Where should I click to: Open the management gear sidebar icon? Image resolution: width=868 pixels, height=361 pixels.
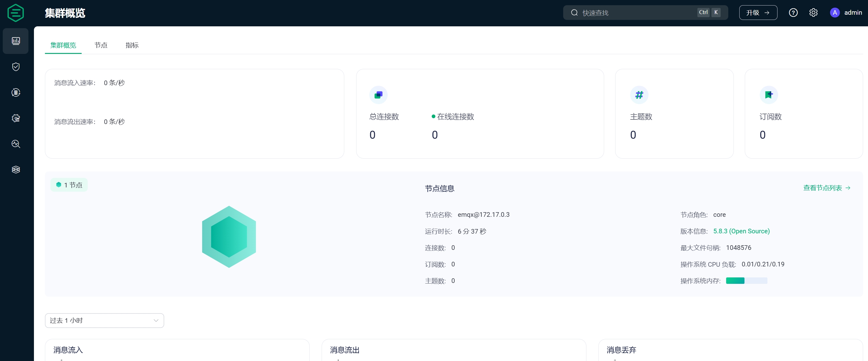point(16,118)
